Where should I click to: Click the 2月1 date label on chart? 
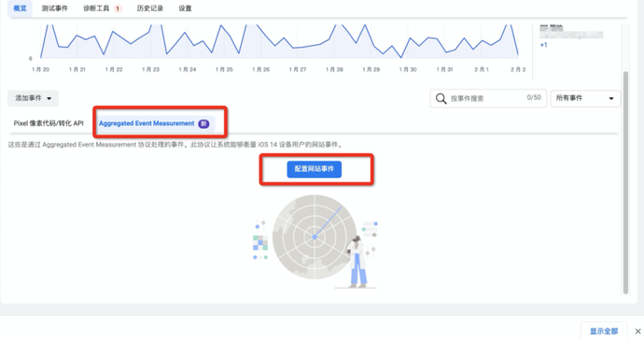(x=482, y=69)
